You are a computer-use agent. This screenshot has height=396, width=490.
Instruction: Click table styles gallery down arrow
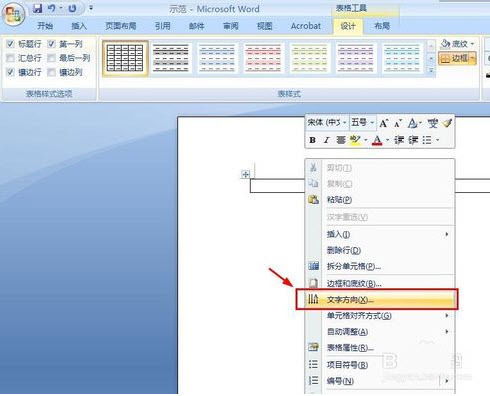[431, 58]
